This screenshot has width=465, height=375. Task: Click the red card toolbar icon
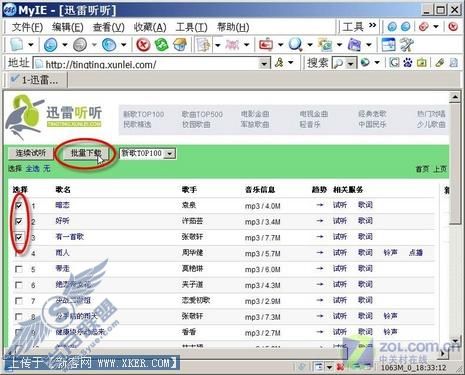point(266,44)
